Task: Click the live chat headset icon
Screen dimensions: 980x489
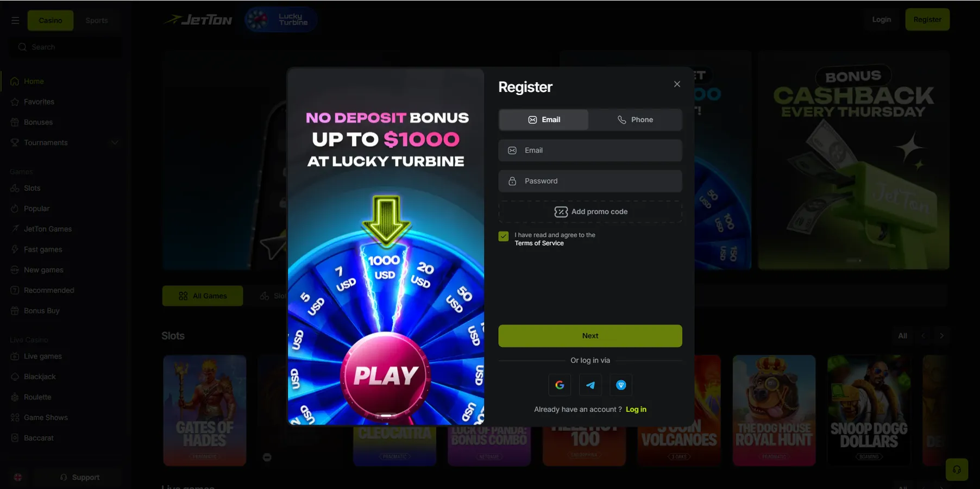Action: point(957,469)
